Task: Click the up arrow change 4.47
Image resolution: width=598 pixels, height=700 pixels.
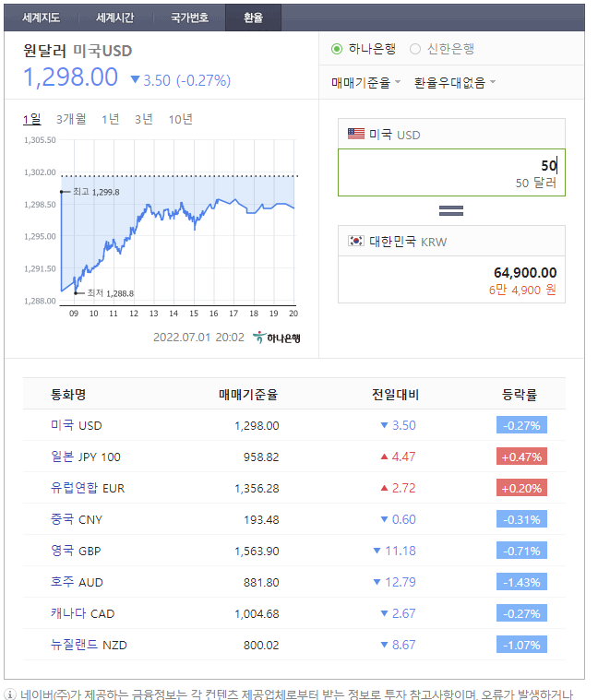Action: (x=398, y=457)
